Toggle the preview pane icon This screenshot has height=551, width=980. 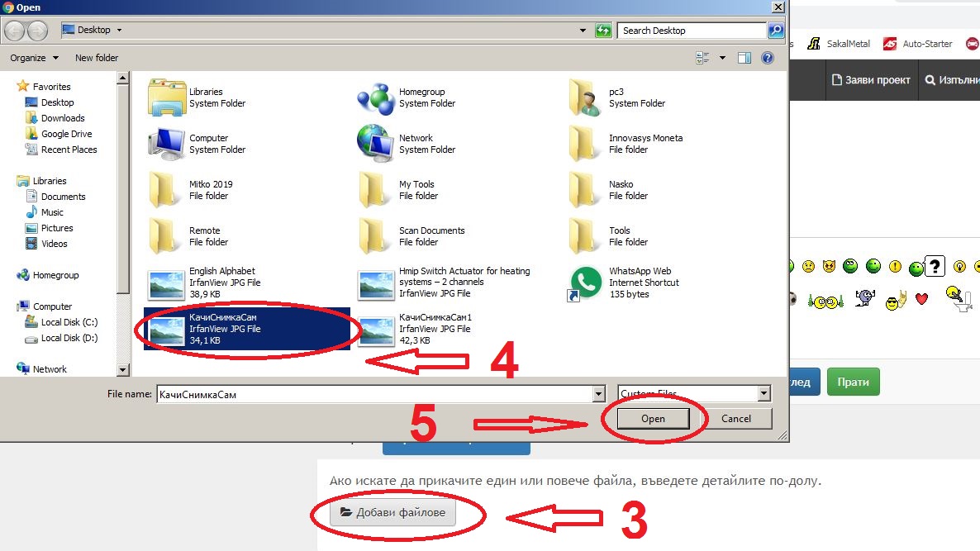point(745,58)
